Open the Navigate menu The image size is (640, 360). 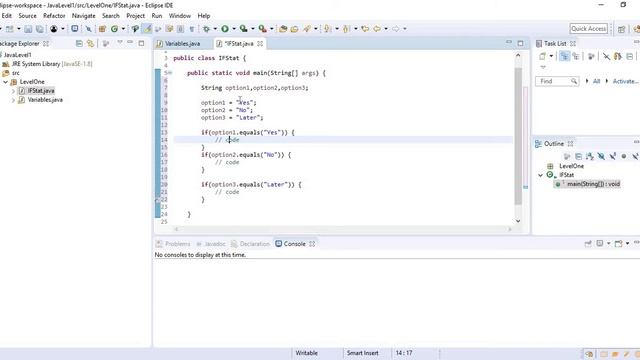(x=84, y=16)
